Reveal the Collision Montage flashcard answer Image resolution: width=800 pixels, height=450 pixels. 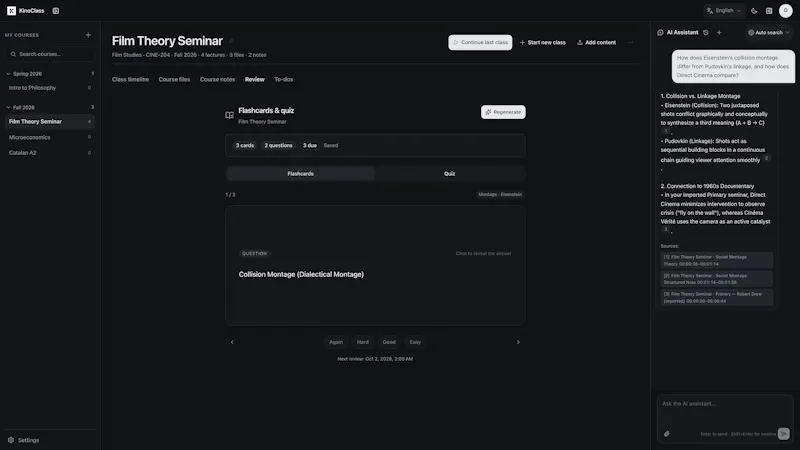pyautogui.click(x=376, y=265)
